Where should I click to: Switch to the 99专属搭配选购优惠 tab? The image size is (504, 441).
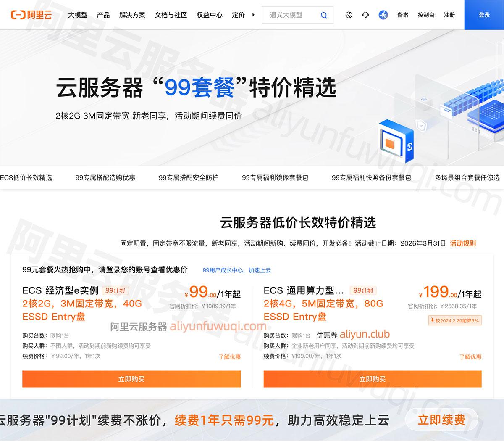click(105, 177)
